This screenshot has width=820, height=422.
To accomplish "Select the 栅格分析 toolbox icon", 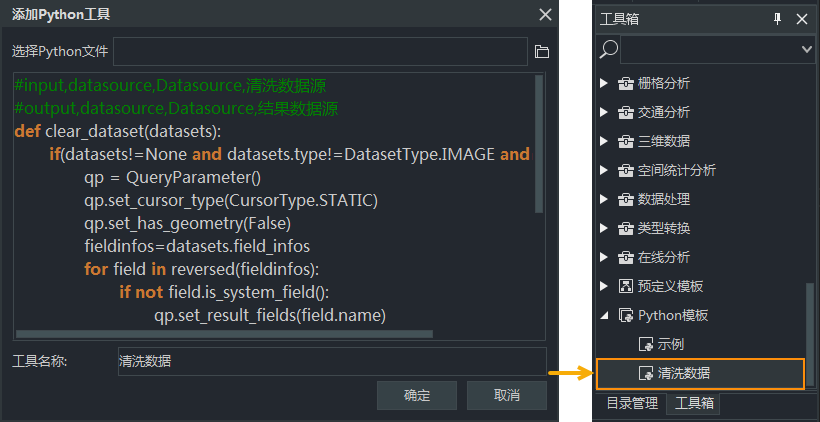I will coord(625,83).
